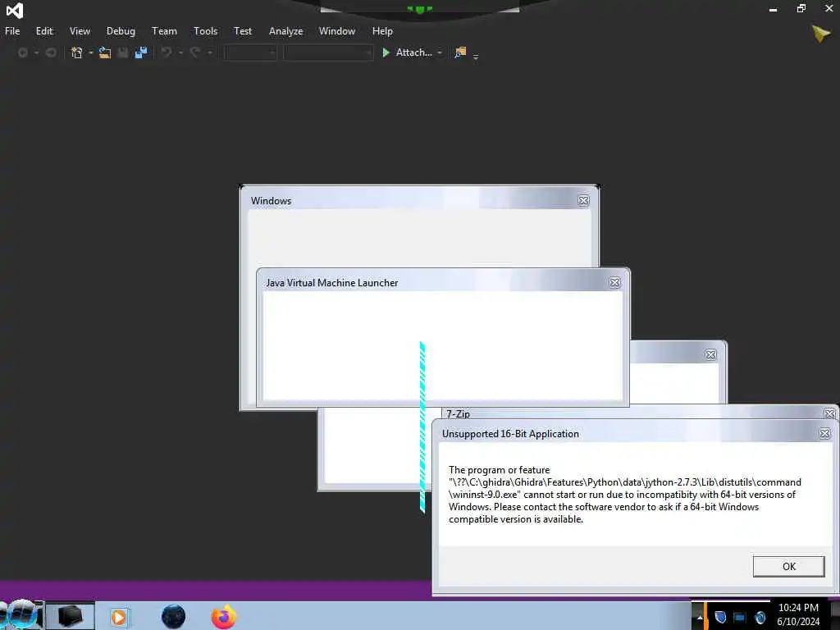Screen dimensions: 840x630
Task: Click the green Attach play button
Action: (386, 52)
